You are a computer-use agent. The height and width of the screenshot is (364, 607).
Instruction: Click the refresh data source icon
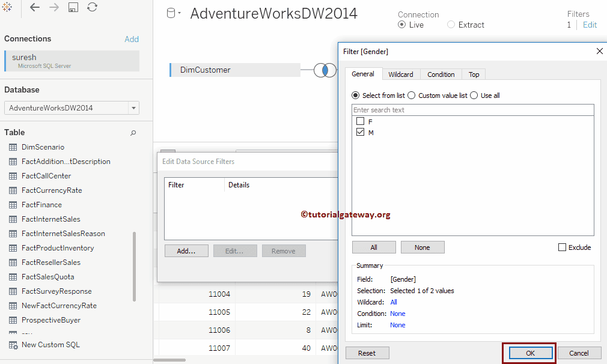[x=92, y=7]
